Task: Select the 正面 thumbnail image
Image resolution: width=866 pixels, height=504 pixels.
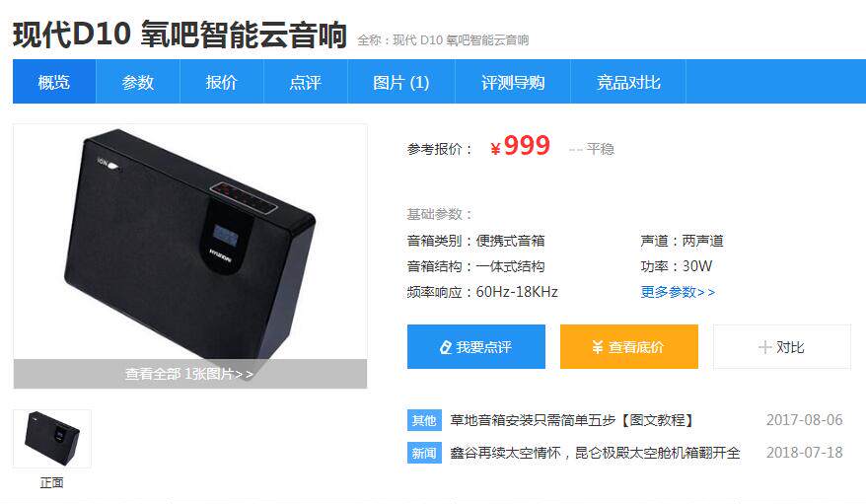Action: tap(52, 439)
